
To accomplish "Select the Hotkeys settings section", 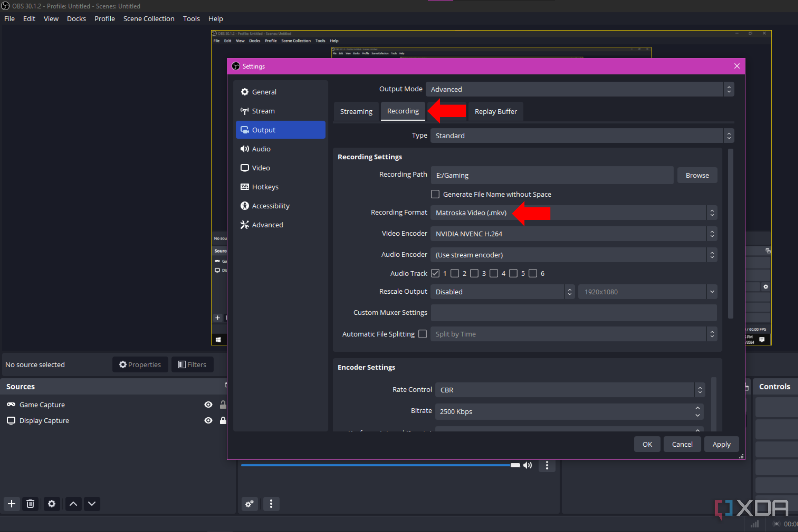I will (265, 187).
